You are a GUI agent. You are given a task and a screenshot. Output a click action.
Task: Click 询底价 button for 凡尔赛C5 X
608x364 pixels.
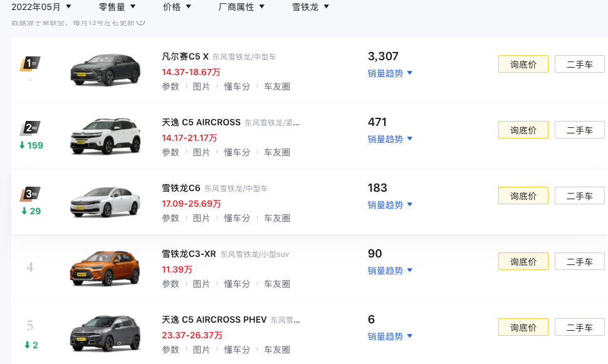click(x=523, y=64)
